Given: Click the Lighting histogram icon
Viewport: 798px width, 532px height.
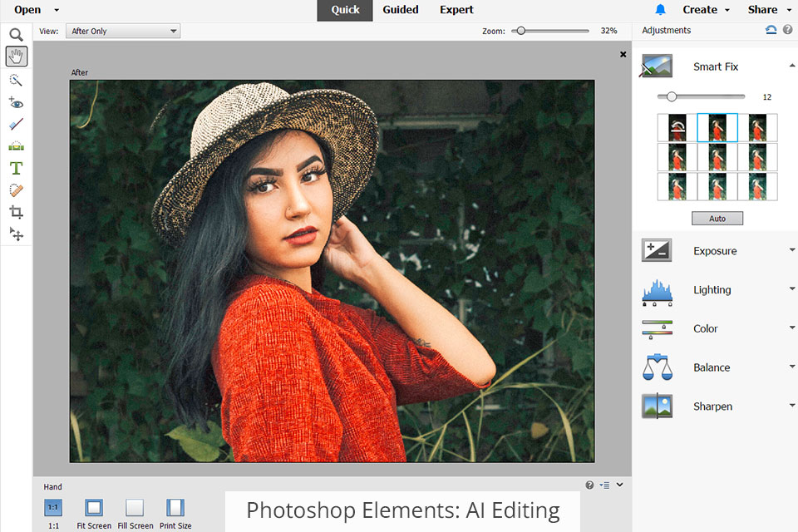Looking at the screenshot, I should coord(657,293).
